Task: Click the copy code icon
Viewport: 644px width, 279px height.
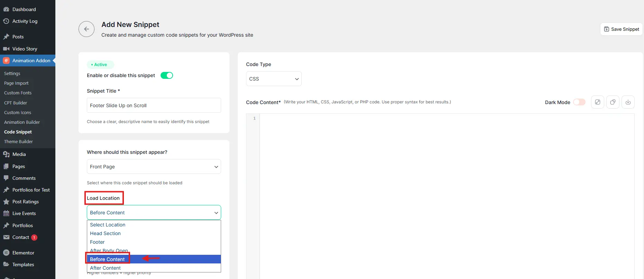Action: [613, 102]
